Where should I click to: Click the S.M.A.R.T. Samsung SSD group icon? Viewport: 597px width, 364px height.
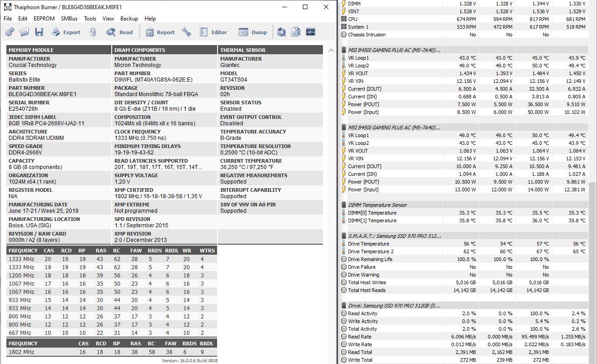[x=344, y=236]
